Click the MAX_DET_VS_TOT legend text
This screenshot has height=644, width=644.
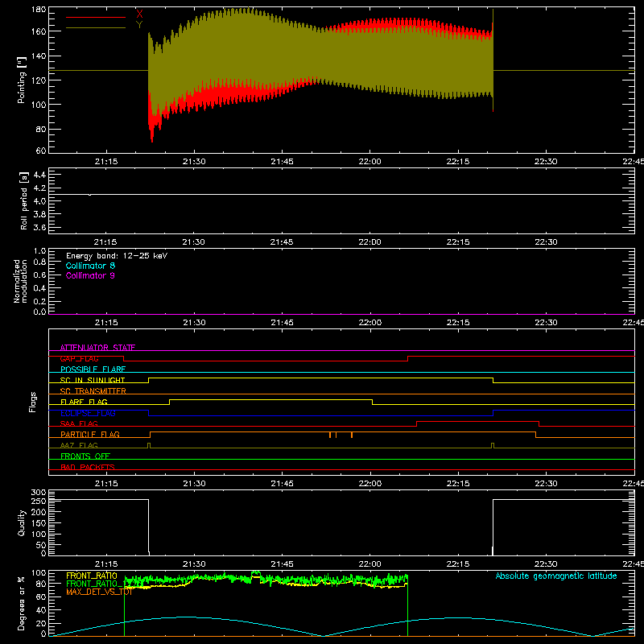(x=99, y=592)
